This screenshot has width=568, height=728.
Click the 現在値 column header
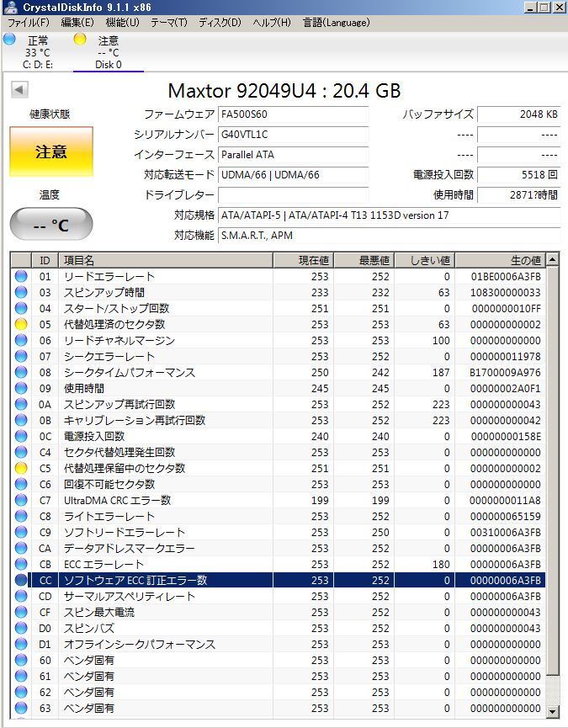click(x=304, y=260)
